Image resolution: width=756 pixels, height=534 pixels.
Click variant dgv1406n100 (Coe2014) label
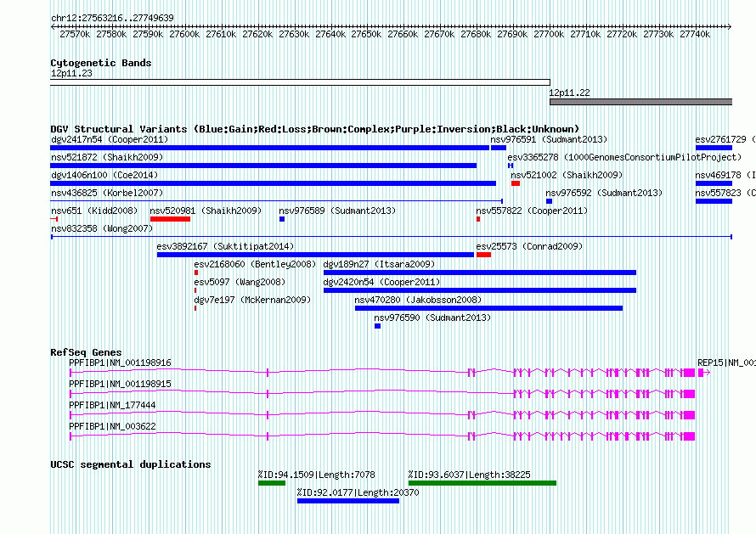tap(104, 175)
